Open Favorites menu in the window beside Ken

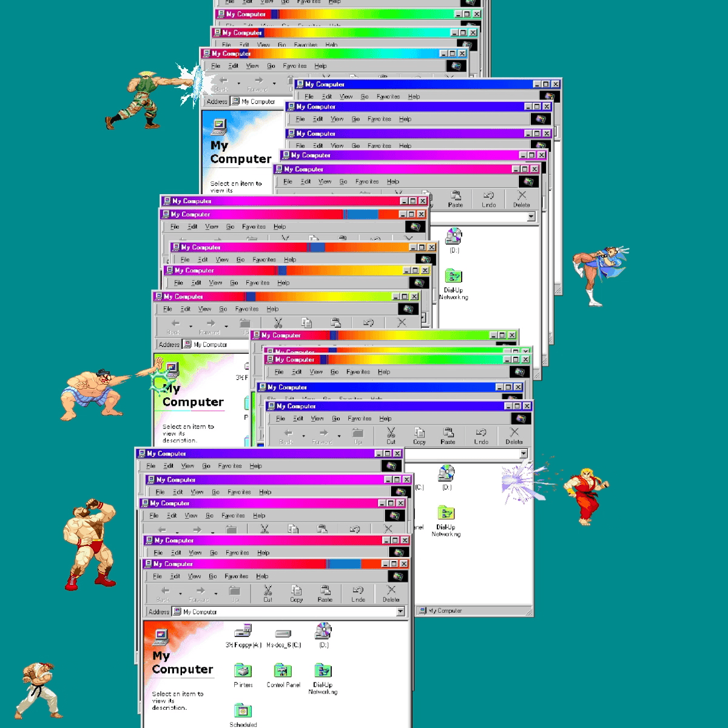click(360, 419)
